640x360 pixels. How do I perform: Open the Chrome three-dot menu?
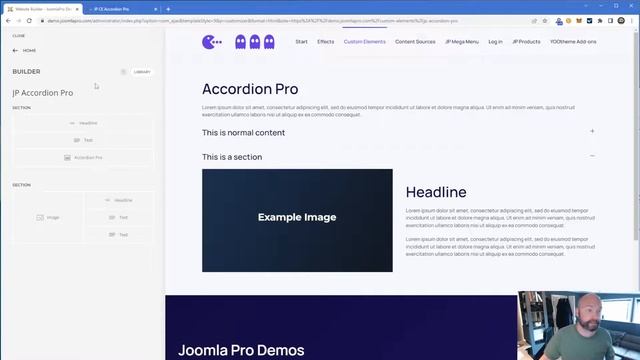coord(632,21)
